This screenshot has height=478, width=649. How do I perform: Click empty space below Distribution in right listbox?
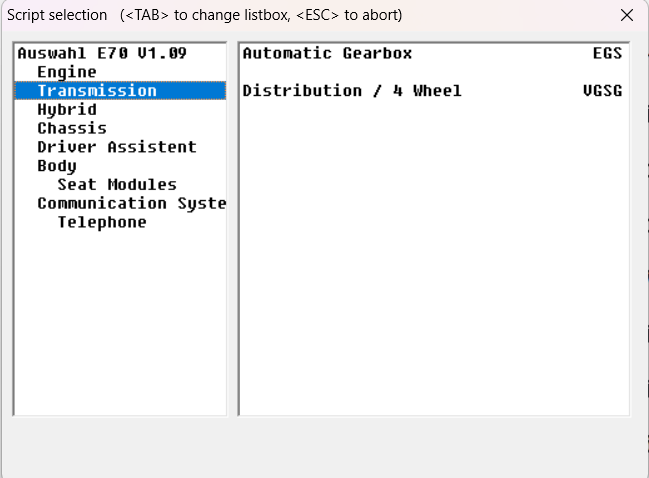[x=434, y=257]
